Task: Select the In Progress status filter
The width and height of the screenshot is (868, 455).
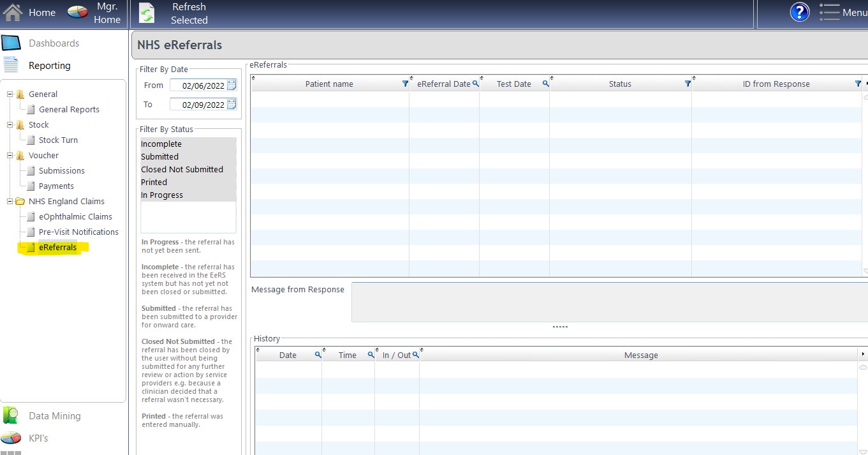Action: pyautogui.click(x=188, y=195)
